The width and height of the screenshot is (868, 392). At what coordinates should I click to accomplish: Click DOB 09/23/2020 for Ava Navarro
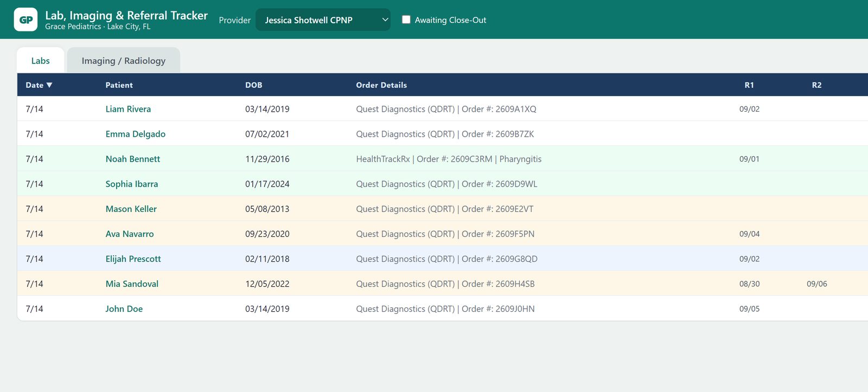[267, 234]
